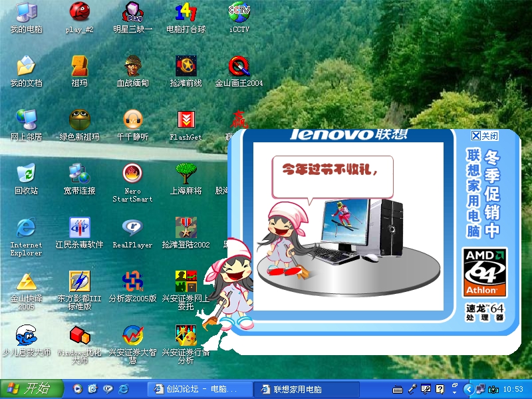
Task: Launch Media Player from quick launch
Action: click(78, 389)
